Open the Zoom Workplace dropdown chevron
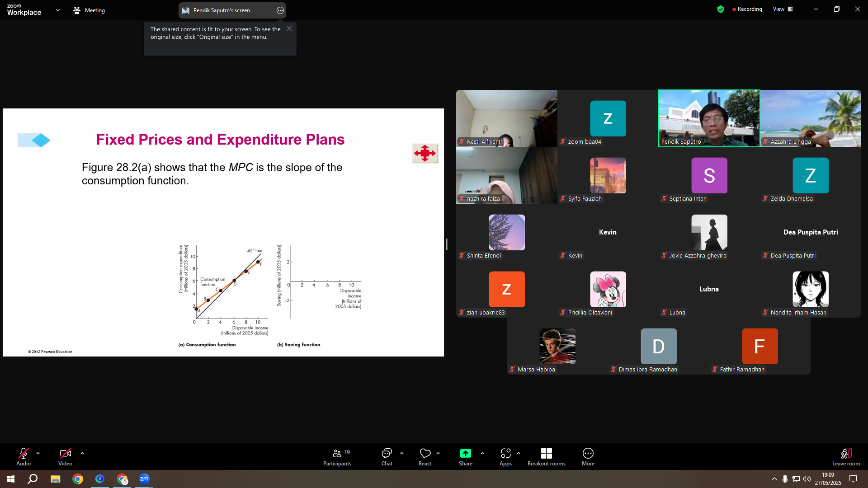The height and width of the screenshot is (488, 868). (58, 10)
